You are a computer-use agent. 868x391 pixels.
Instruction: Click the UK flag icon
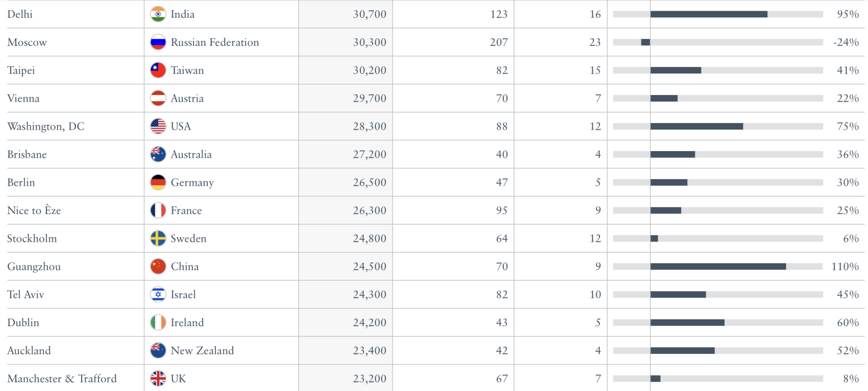tap(158, 379)
